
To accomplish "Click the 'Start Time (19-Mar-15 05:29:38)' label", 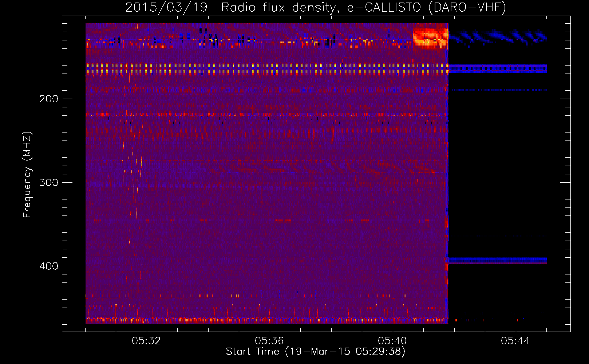I will 316,352.
